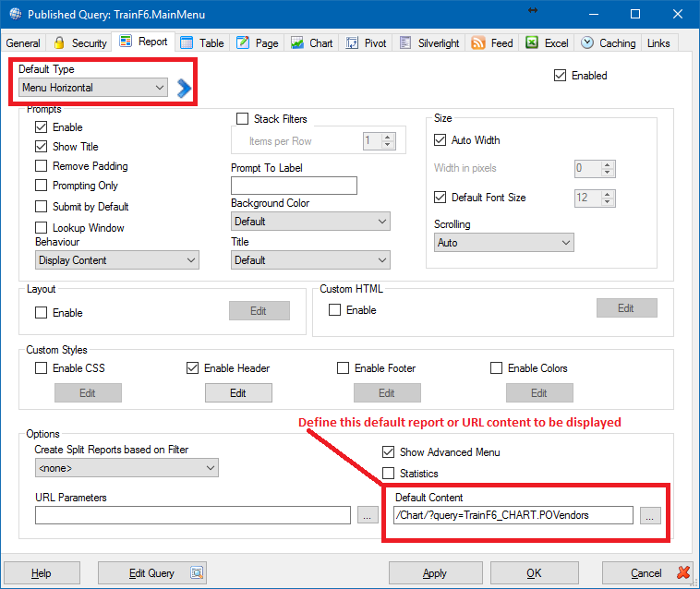Viewport: 700px width, 589px height.
Task: Open the Security tab
Action: pos(80,42)
